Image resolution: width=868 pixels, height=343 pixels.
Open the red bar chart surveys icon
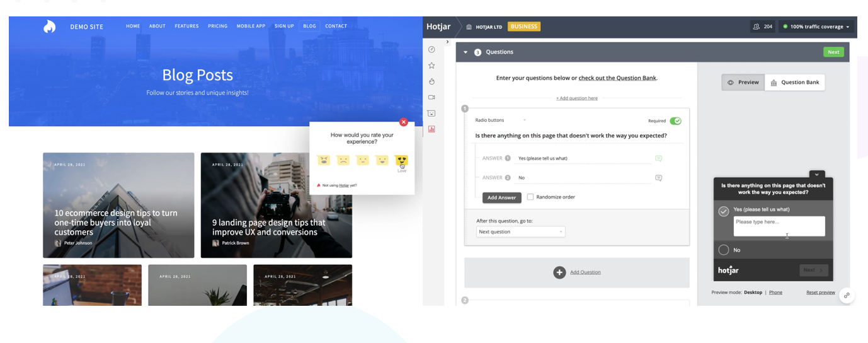tap(431, 129)
